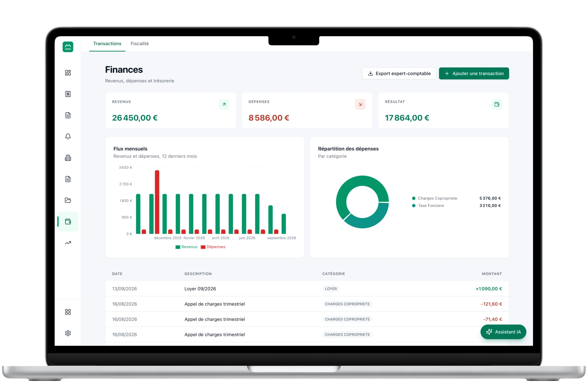The height and width of the screenshot is (382, 588).
Task: Click the -121,60 € amount
Action: (491, 304)
